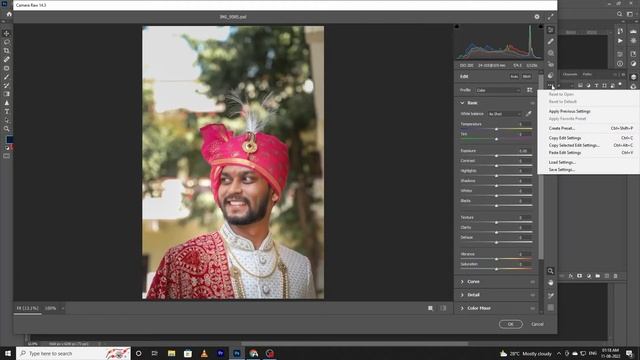The height and width of the screenshot is (360, 640).
Task: Click the Windows Start button
Action: (7, 353)
